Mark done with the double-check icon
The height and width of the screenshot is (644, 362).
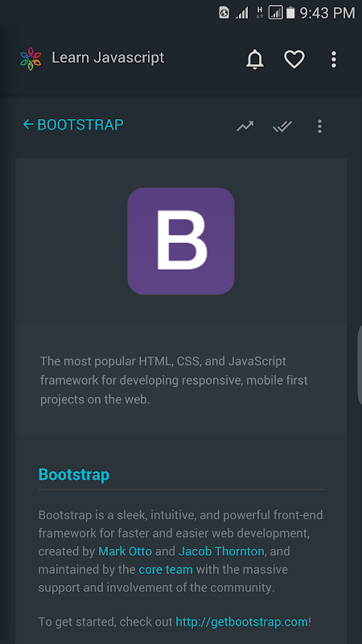click(x=282, y=126)
